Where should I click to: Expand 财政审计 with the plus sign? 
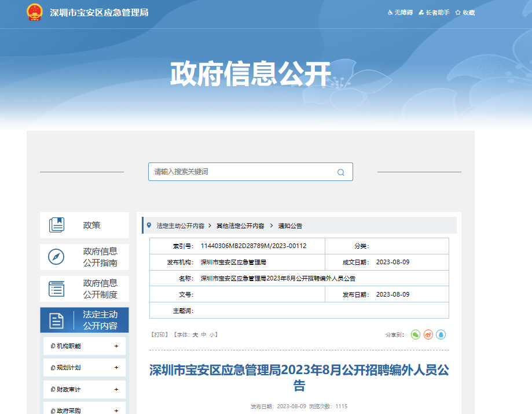(x=116, y=390)
